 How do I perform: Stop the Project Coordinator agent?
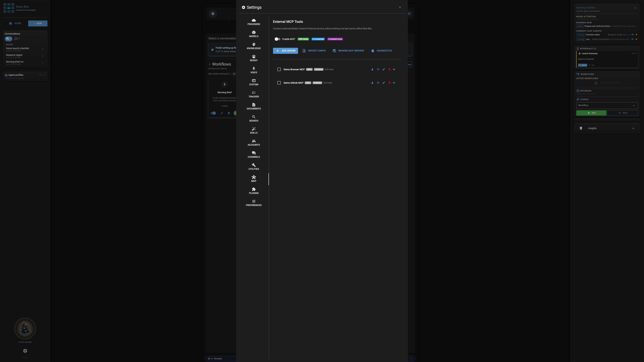pos(636,39)
